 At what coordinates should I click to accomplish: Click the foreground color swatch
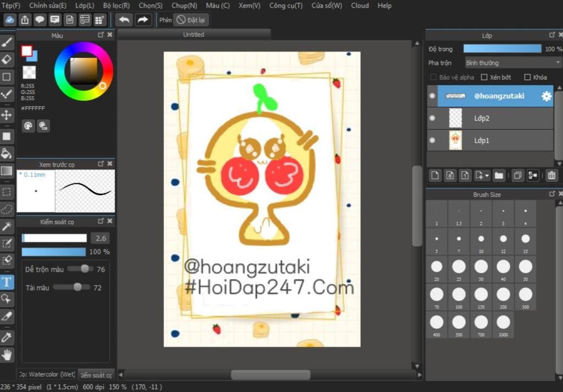point(26,51)
